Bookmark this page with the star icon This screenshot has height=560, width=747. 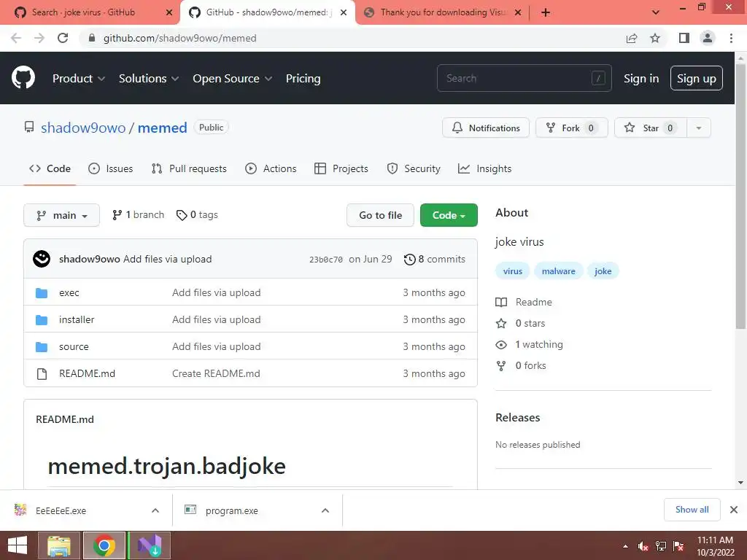655,38
